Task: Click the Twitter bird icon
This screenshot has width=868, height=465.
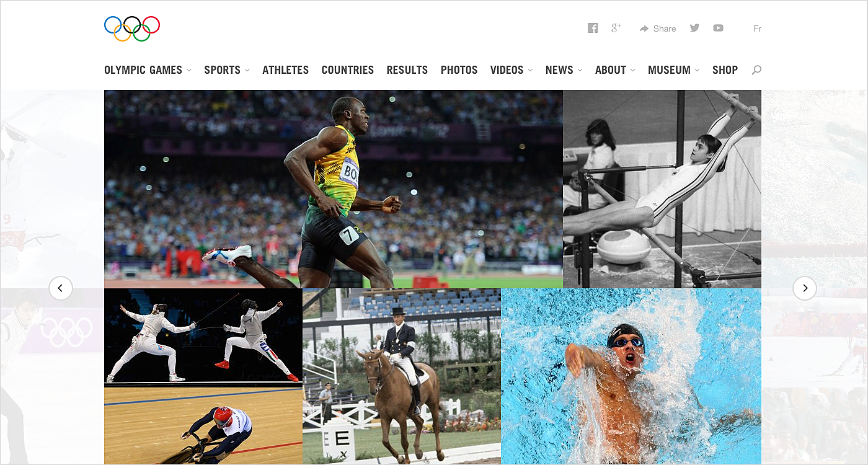Action: click(694, 28)
